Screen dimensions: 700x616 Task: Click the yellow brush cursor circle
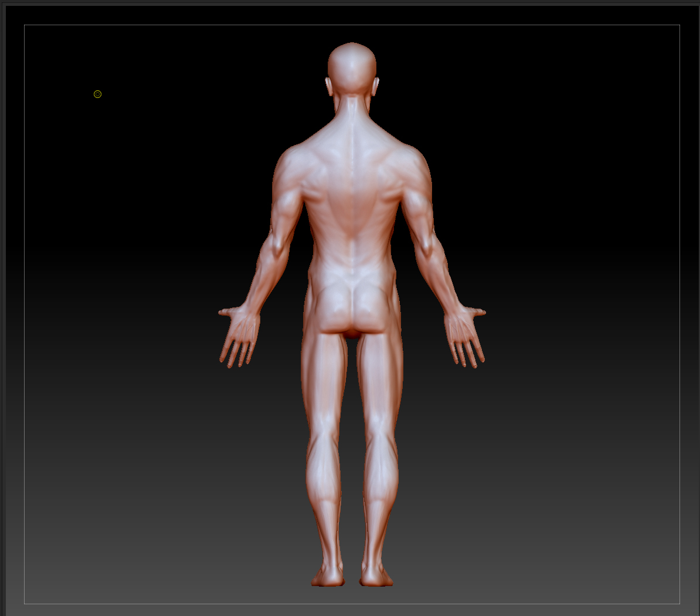coord(97,94)
